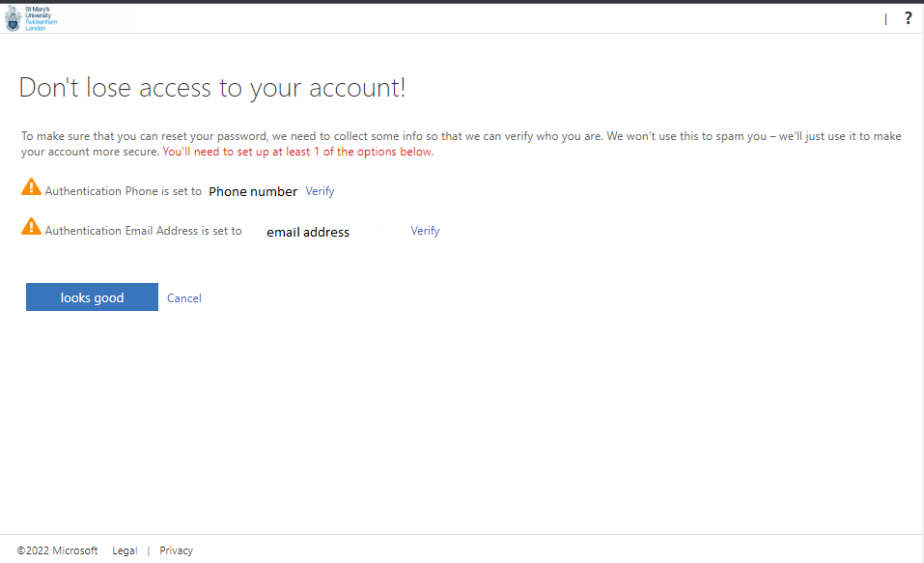Open the Privacy footer link

(176, 550)
